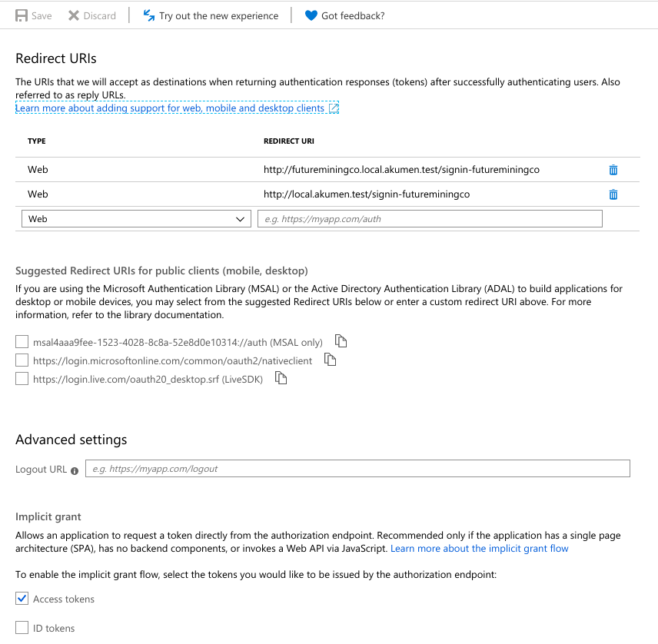The height and width of the screenshot is (644, 658).
Task: Click the Got feedback heart icon
Action: [x=311, y=15]
